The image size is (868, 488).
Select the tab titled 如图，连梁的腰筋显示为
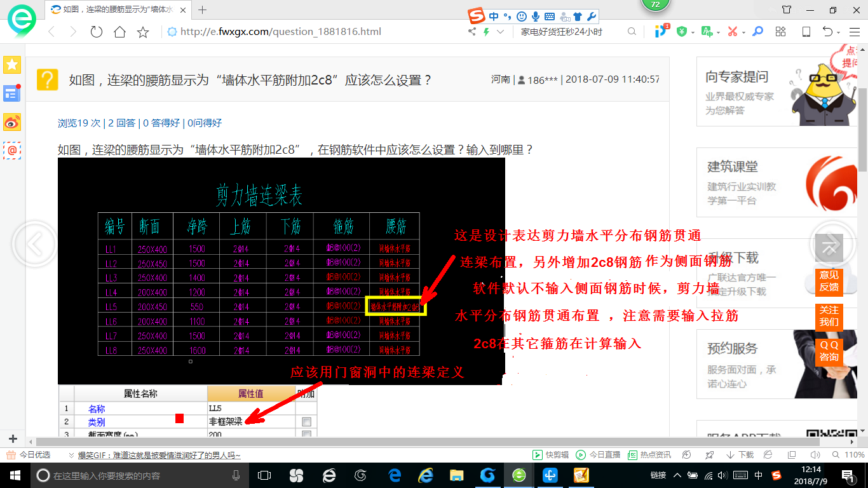pyautogui.click(x=118, y=10)
